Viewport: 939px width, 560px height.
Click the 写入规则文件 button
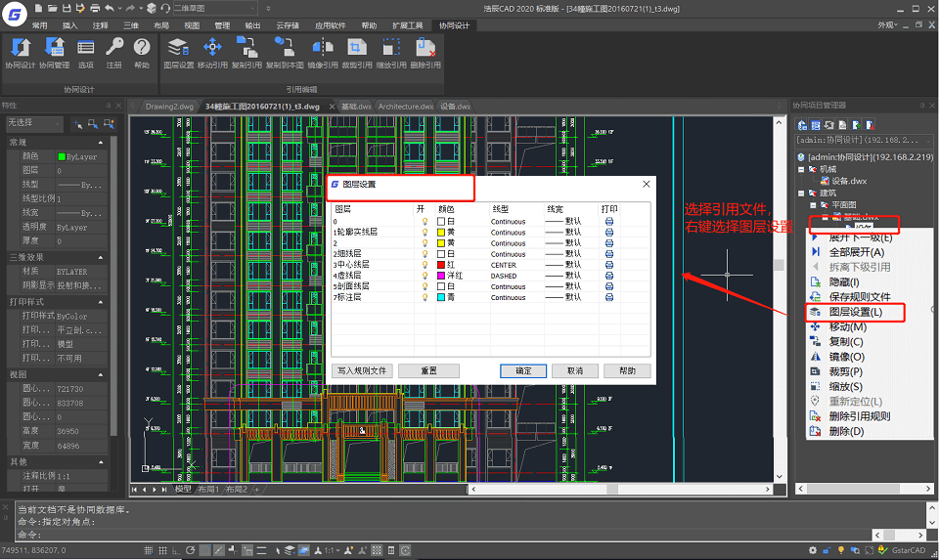pyautogui.click(x=362, y=371)
